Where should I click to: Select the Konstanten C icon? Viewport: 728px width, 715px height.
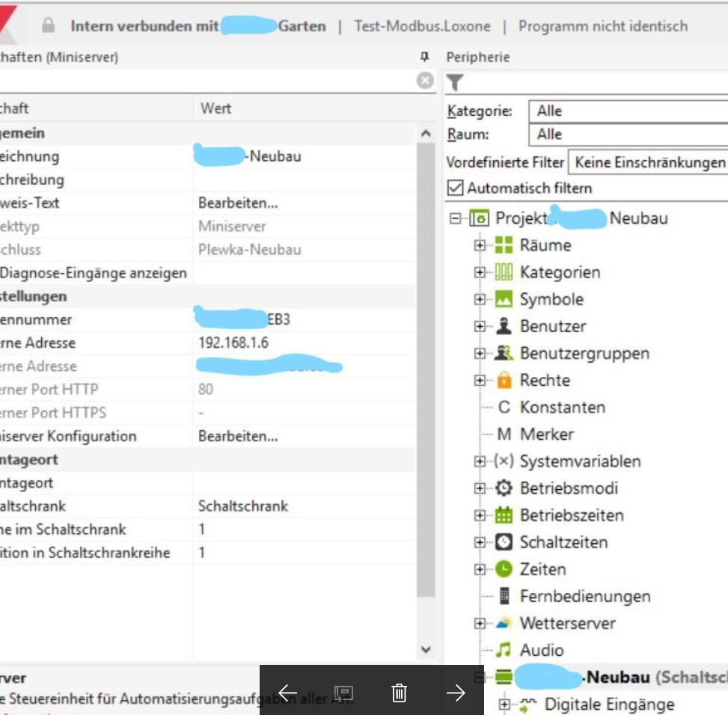(x=504, y=407)
